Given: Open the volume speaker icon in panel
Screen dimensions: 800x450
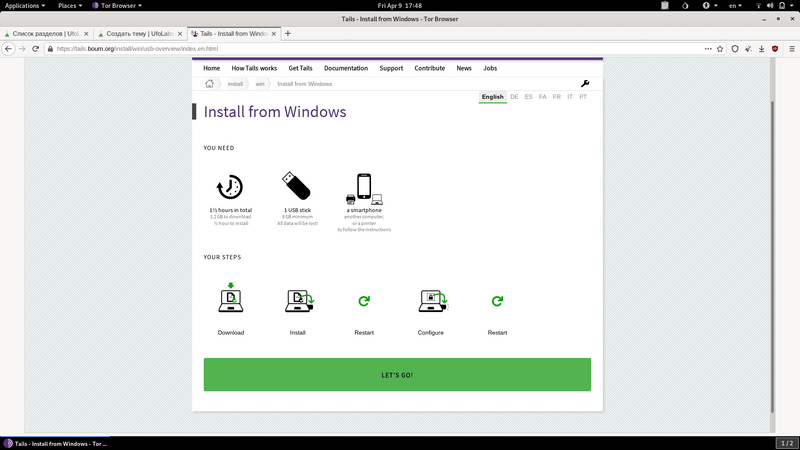Looking at the screenshot, I should 770,6.
